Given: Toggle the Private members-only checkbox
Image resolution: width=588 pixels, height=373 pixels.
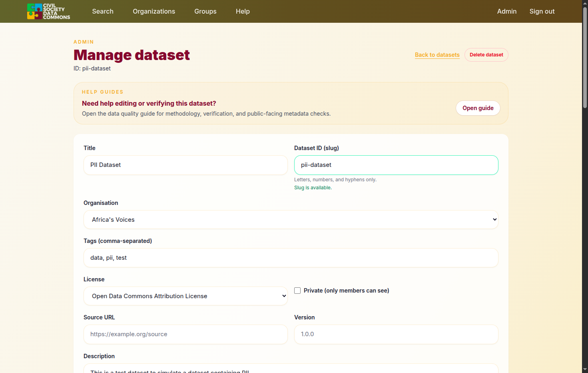Looking at the screenshot, I should coord(297,291).
